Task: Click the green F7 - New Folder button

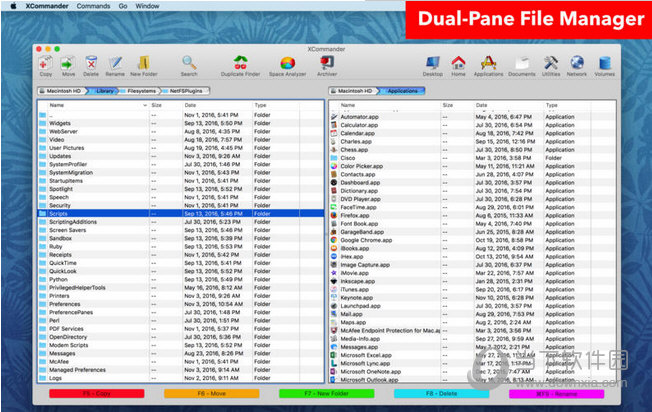Action: click(326, 393)
